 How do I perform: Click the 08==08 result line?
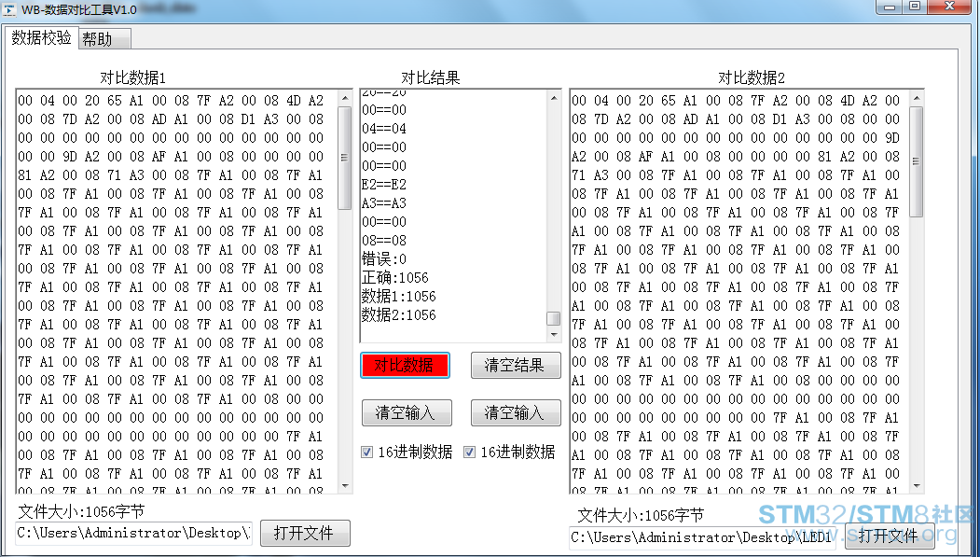click(x=384, y=241)
